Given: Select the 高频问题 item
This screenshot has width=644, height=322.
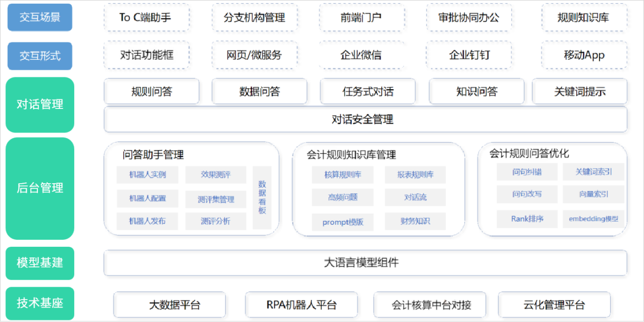Looking at the screenshot, I should click(x=343, y=197).
